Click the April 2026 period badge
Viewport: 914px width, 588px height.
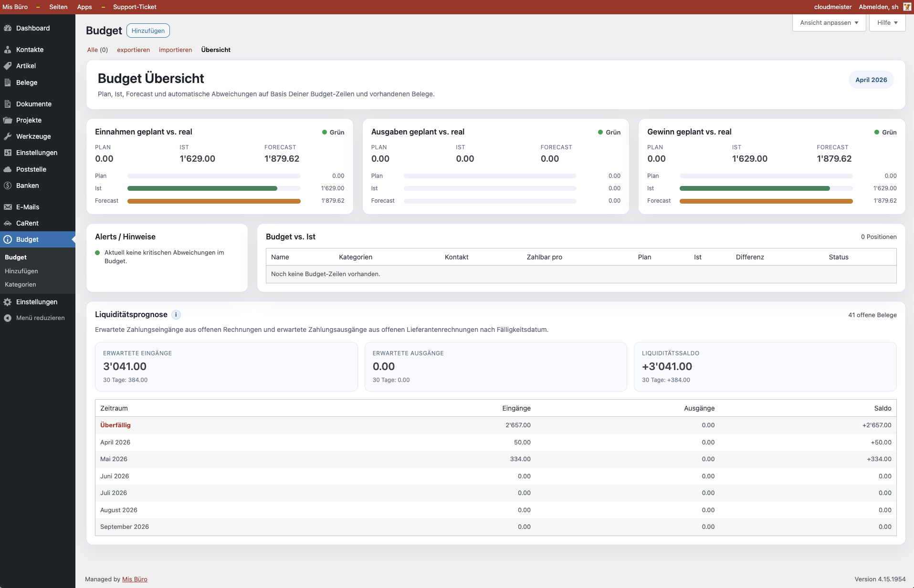pos(871,80)
